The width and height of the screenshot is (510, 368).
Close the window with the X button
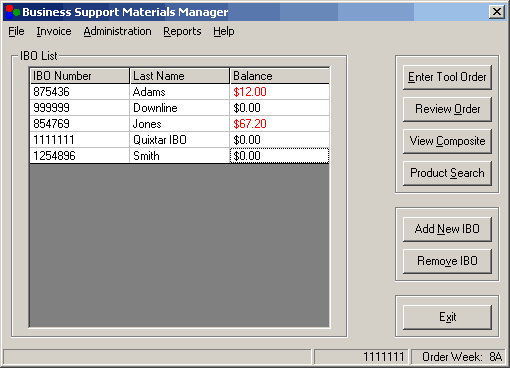click(x=497, y=12)
